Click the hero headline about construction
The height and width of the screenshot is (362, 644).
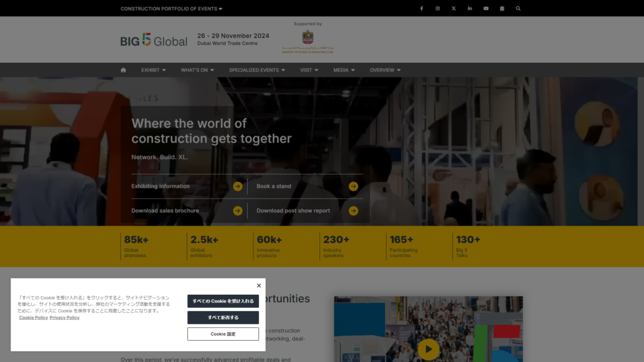pyautogui.click(x=211, y=131)
